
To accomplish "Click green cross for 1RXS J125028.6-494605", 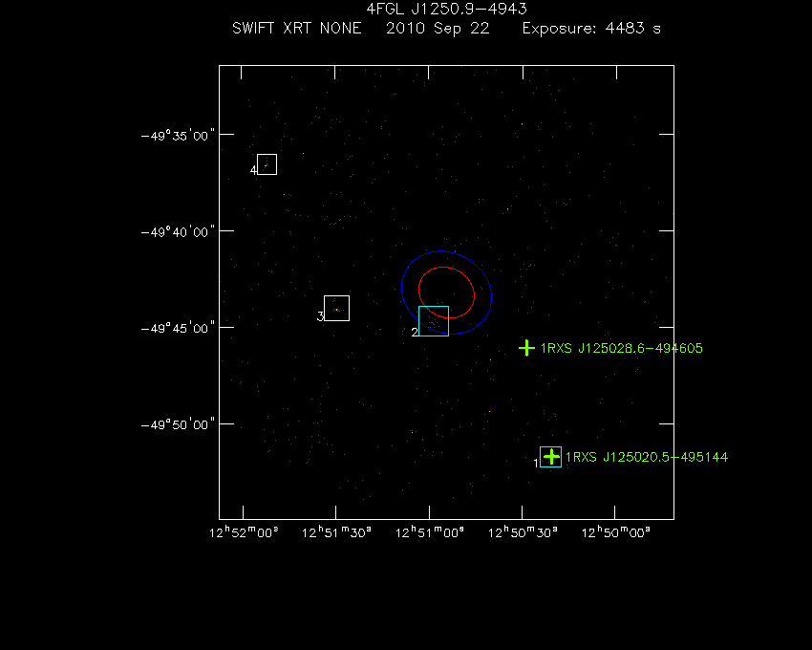I will (x=526, y=348).
